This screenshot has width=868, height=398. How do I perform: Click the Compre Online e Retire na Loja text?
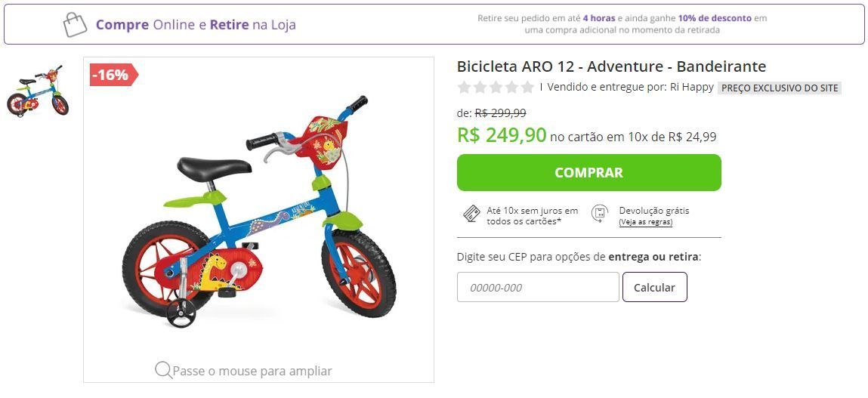[196, 25]
